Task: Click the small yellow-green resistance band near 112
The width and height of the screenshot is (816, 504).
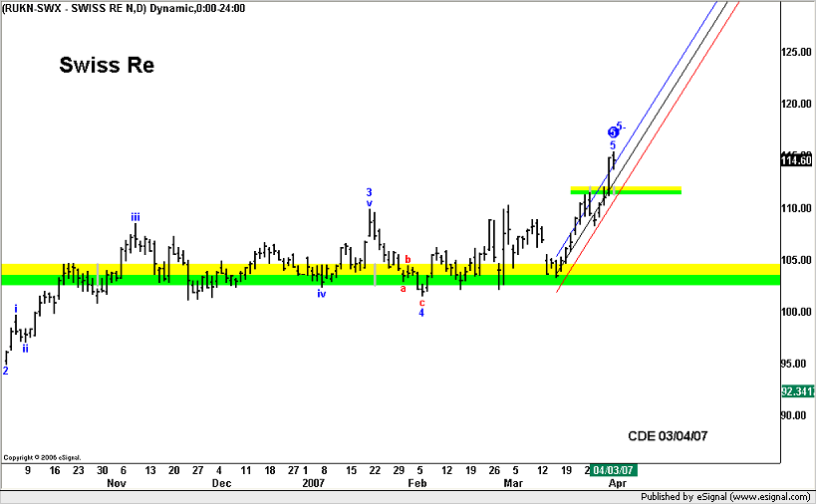Action: coord(626,189)
